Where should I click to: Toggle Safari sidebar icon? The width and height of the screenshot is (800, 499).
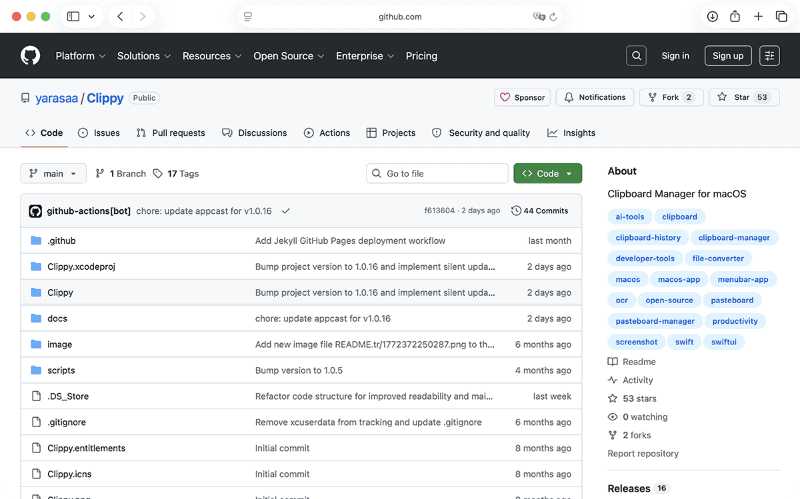tap(73, 16)
